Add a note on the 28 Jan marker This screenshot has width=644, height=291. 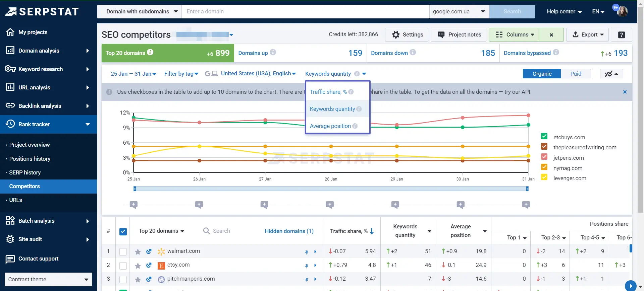(330, 204)
